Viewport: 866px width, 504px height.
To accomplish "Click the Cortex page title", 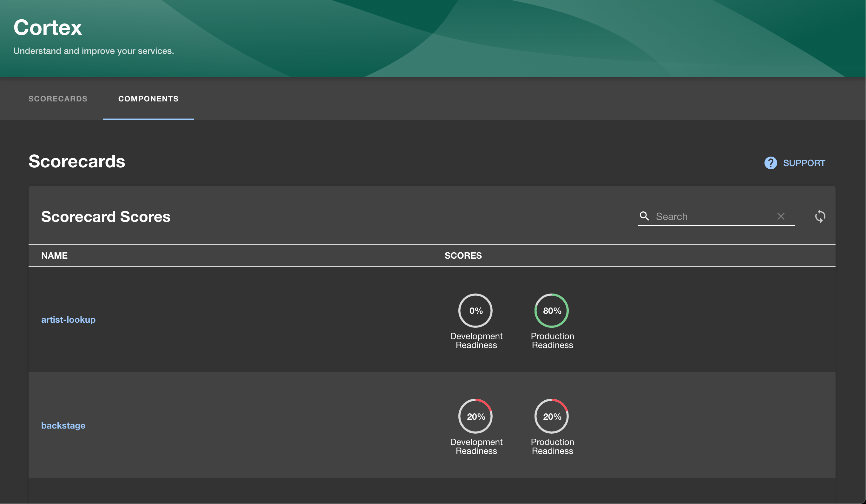I will (48, 28).
